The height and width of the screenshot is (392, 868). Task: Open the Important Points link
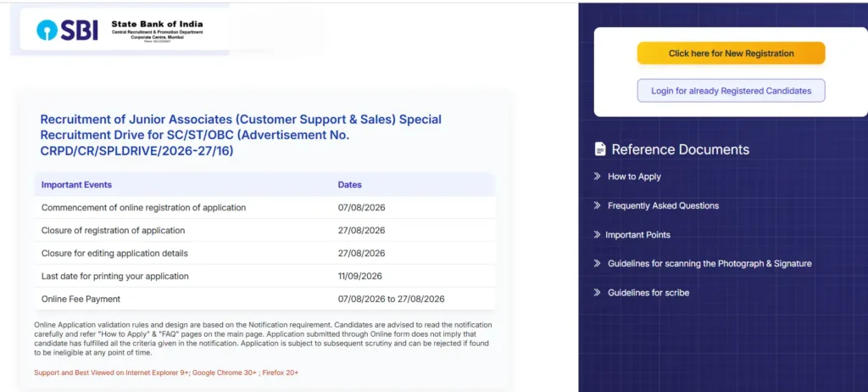coord(637,234)
